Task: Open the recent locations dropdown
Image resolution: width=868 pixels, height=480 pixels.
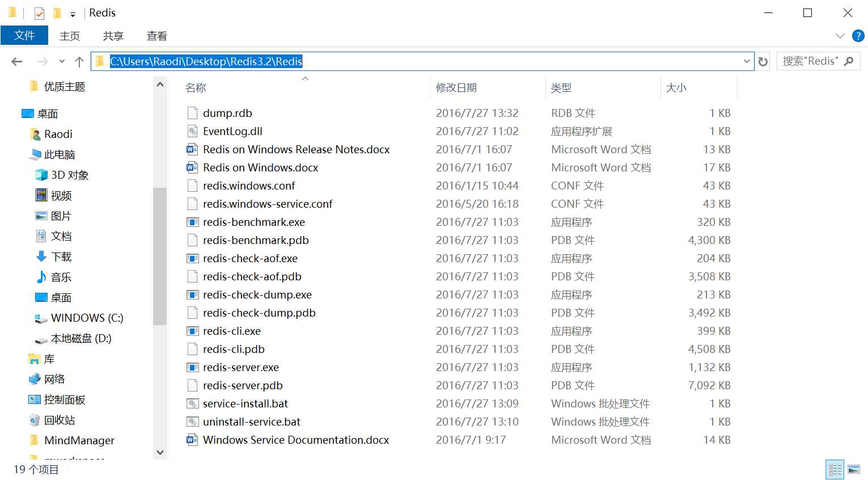Action: pos(62,61)
